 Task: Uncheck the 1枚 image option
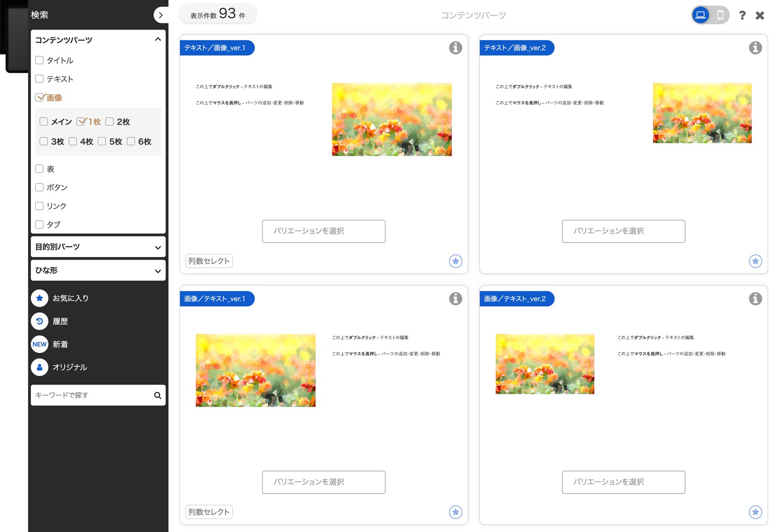coord(81,121)
